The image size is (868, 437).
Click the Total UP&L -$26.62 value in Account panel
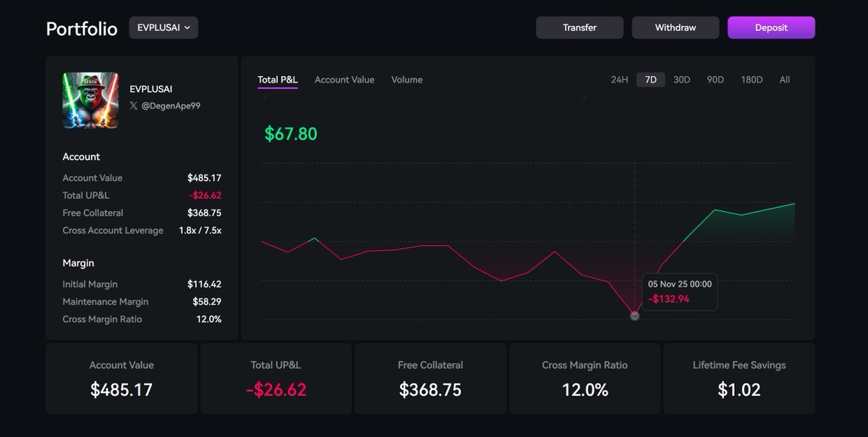tap(205, 195)
